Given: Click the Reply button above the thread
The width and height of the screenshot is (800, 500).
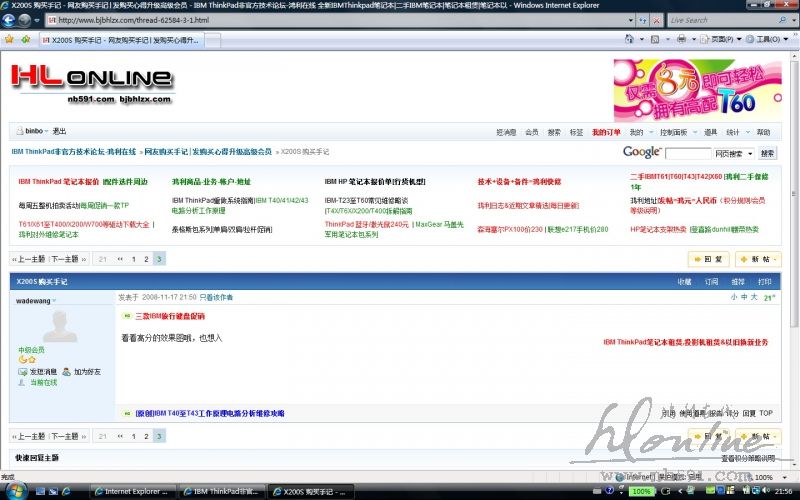Looking at the screenshot, I should click(708, 259).
